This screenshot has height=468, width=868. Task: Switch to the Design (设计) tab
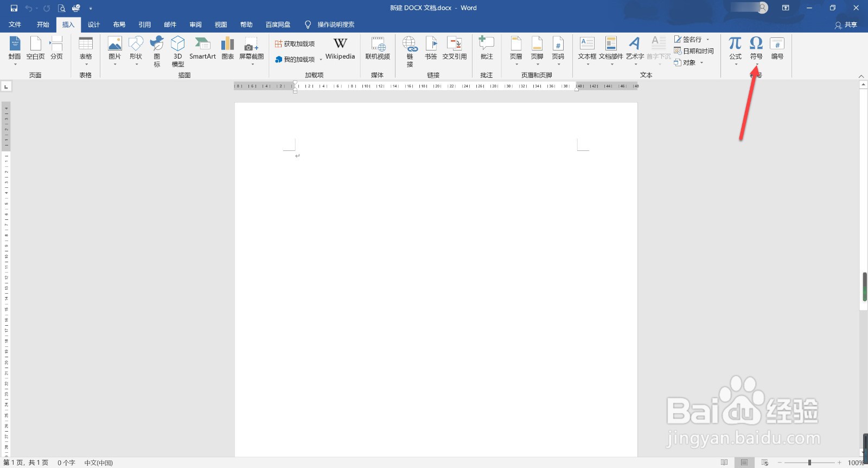94,24
